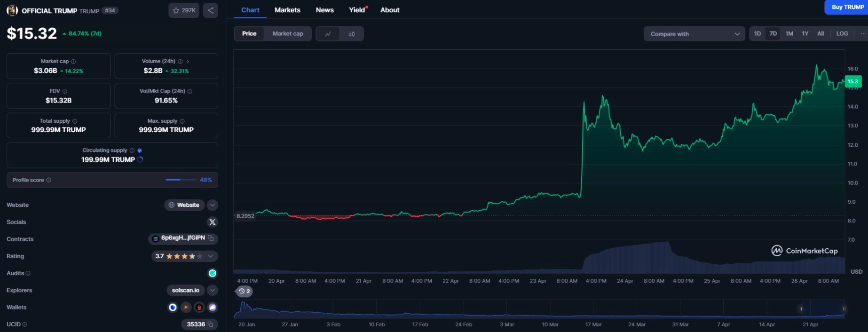Expand the Explorers dropdown
Screen dimensions: 868x332
(213, 290)
